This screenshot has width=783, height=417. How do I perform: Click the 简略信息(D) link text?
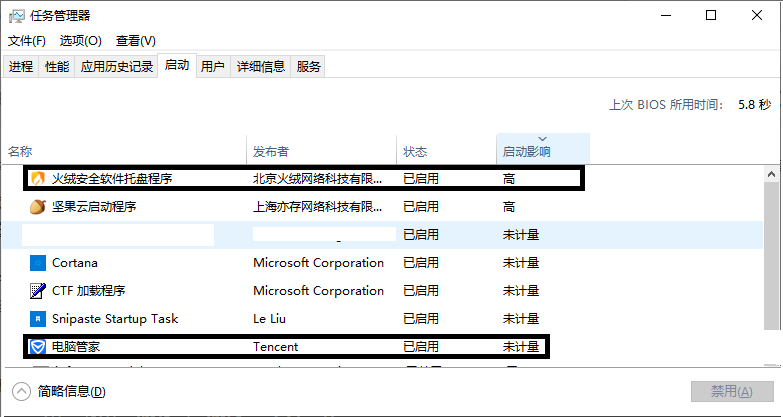pyautogui.click(x=71, y=392)
